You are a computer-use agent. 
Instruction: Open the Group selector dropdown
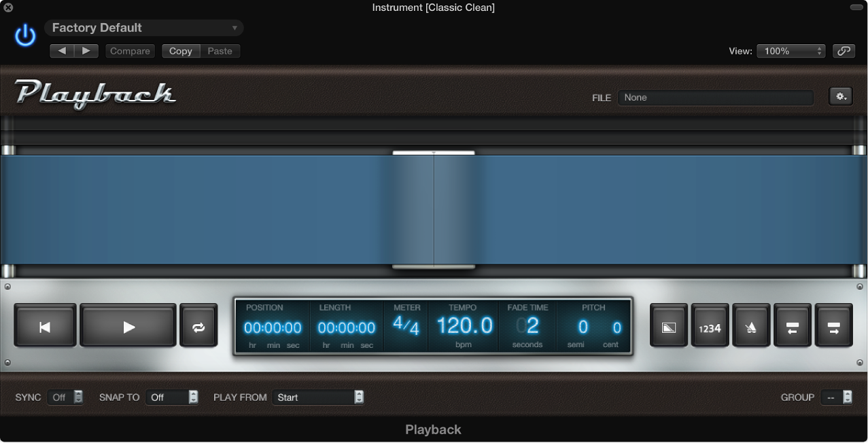(837, 397)
